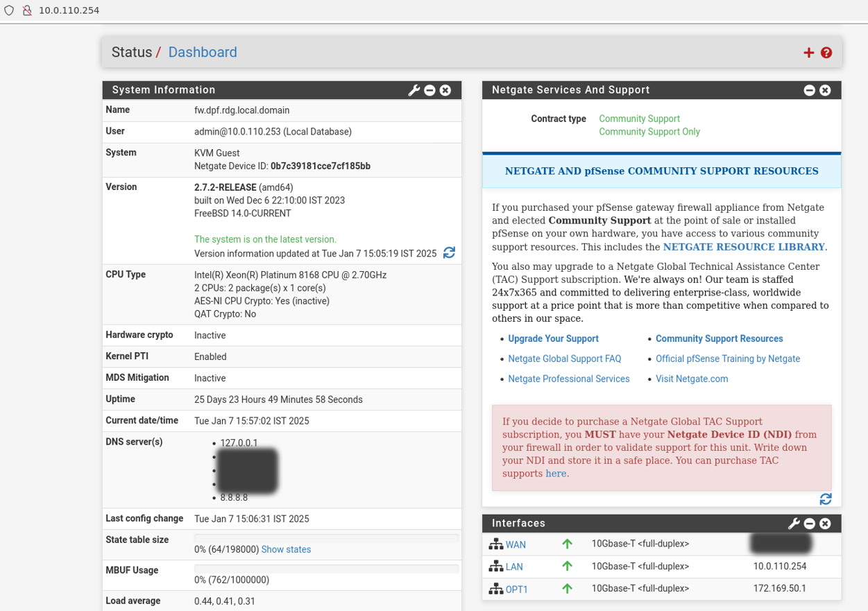The height and width of the screenshot is (611, 868).
Task: Open the System Information widget settings wrench
Action: pos(414,89)
